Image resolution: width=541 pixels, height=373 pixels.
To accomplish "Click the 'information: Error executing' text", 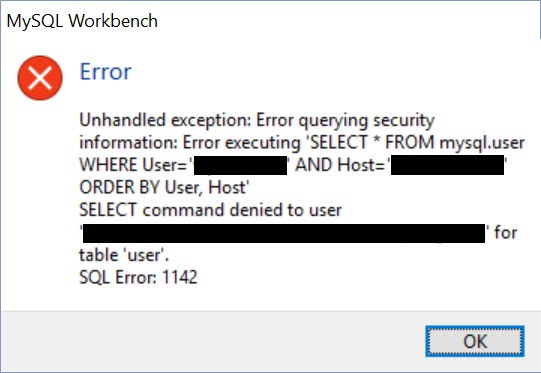I will pyautogui.click(x=190, y=143).
